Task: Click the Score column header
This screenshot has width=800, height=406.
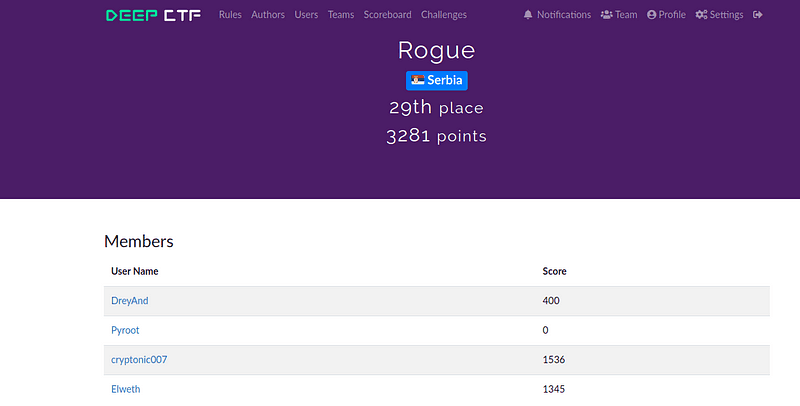Action: click(555, 271)
